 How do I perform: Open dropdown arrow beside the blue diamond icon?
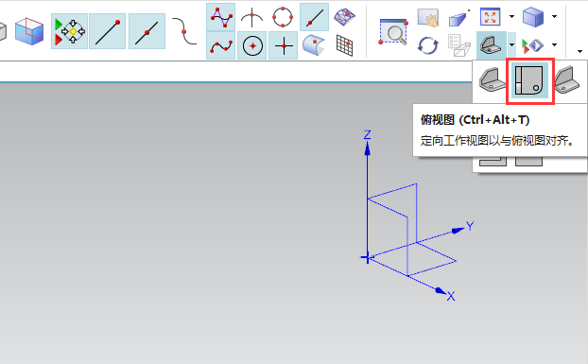coord(554,45)
